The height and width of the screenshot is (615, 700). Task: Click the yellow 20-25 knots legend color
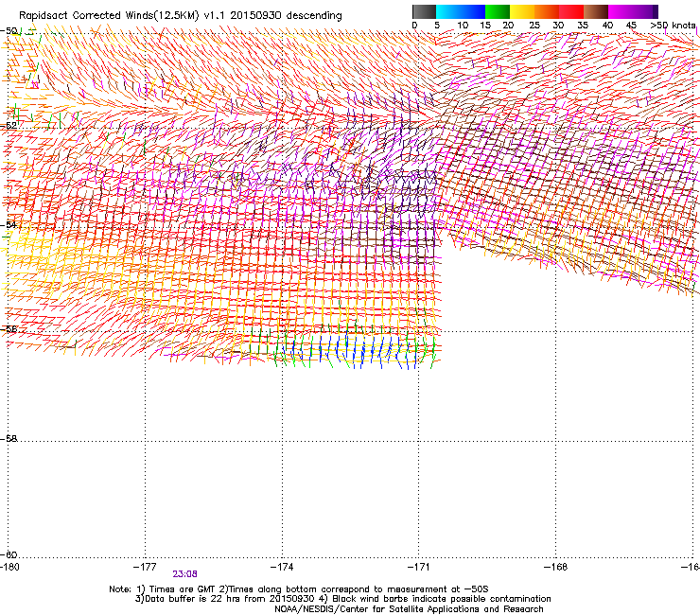[x=522, y=11]
